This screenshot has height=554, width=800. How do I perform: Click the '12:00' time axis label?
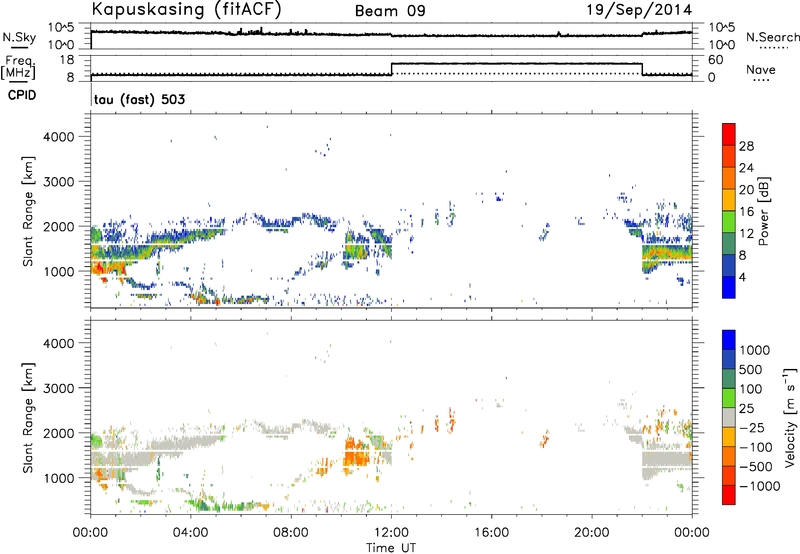pos(391,533)
